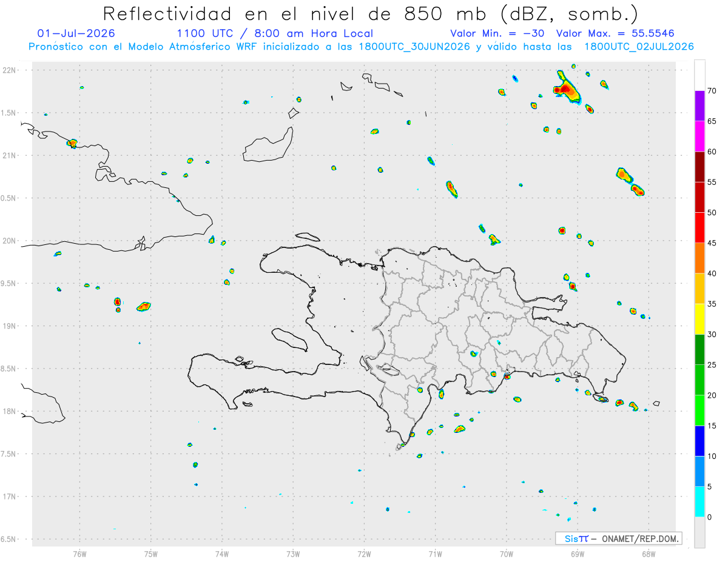The image size is (728, 562).
Task: Pick the magenta 60–65 dBZ colorbar segment
Action: click(x=699, y=136)
